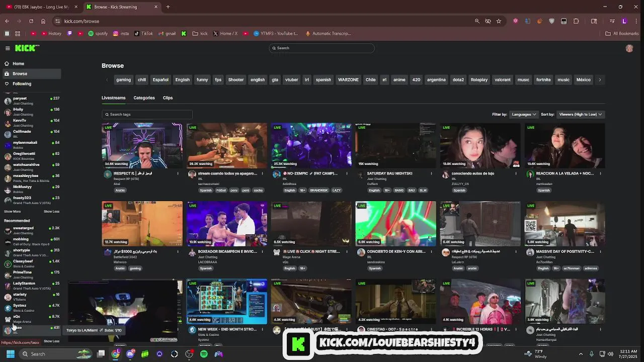Expand following list with Show More

pyautogui.click(x=13, y=211)
